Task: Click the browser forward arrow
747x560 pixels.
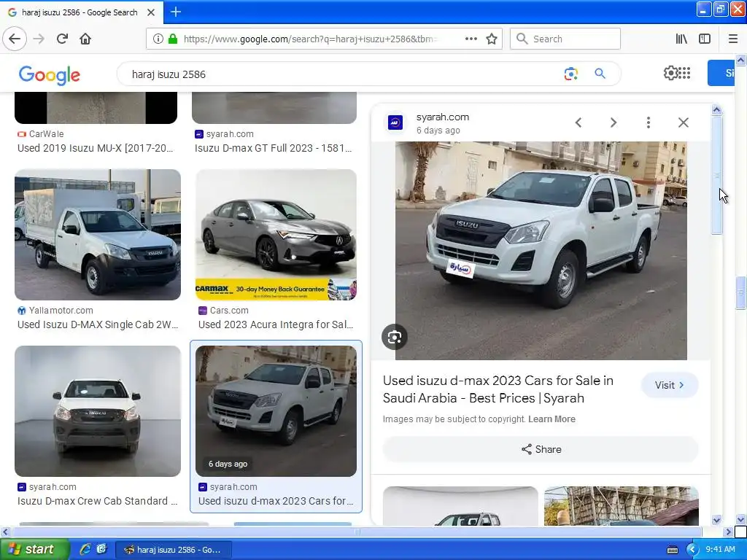Action: [x=39, y=39]
